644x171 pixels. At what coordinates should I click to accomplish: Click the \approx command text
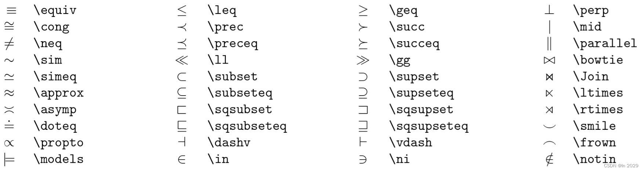click(x=59, y=93)
